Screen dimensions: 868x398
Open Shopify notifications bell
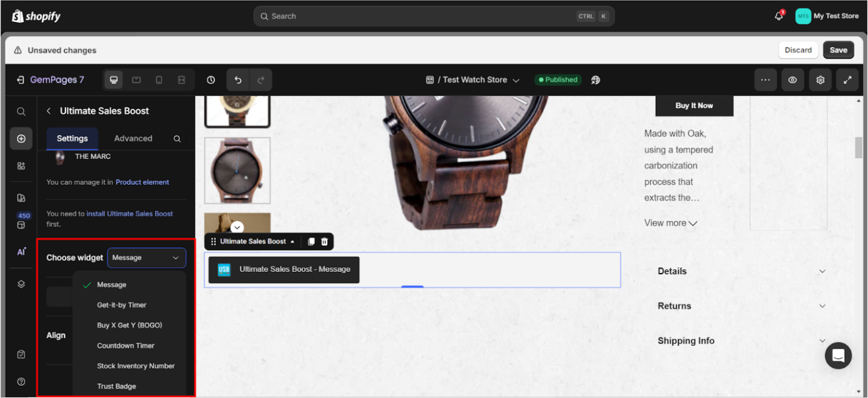tap(779, 16)
